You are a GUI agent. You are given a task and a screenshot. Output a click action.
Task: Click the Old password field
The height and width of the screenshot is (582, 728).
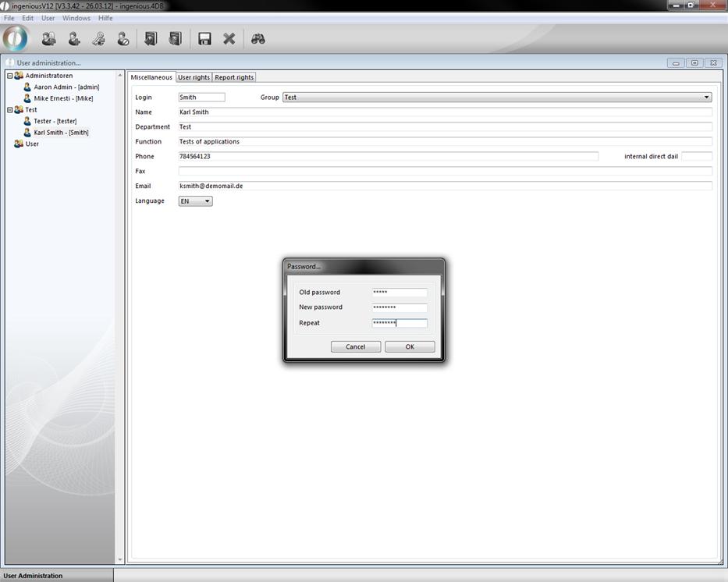point(400,293)
